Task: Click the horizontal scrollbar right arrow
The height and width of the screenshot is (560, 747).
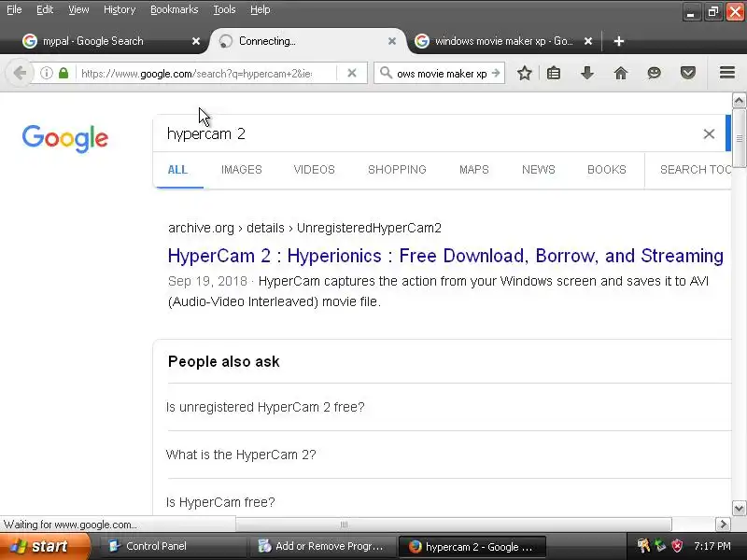Action: pyautogui.click(x=723, y=525)
